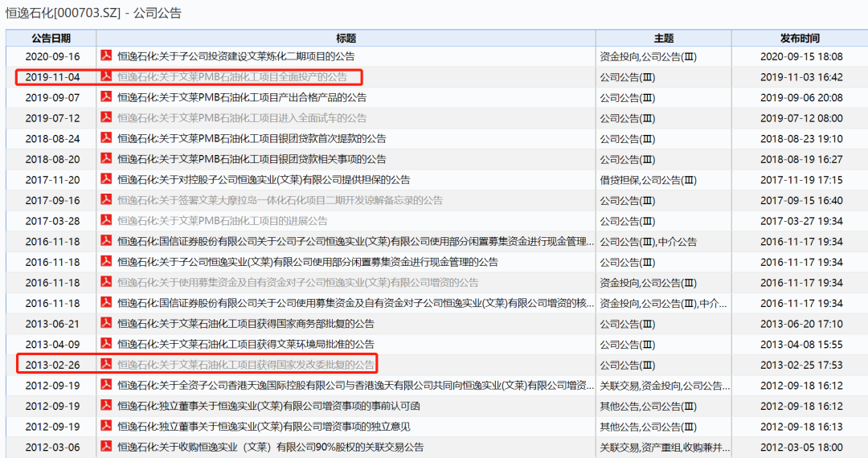Open title 获得国家发改委批复的公告
The height and width of the screenshot is (458, 868).
246,365
